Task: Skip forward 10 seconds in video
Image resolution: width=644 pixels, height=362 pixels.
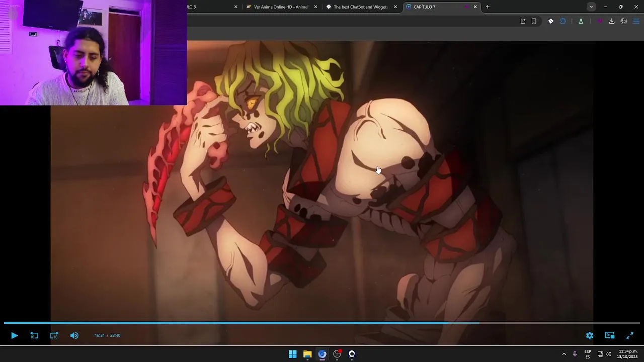Action: 54,335
